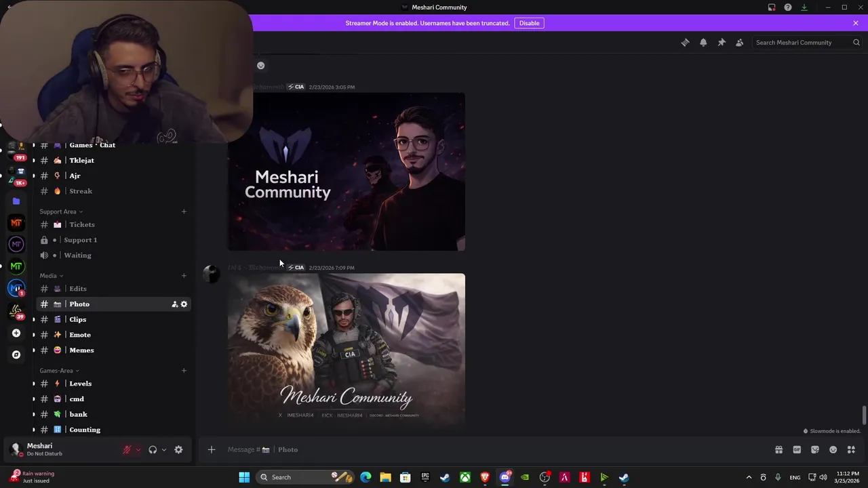Focus the Search Meshari Community field
868x488 pixels.
point(807,42)
